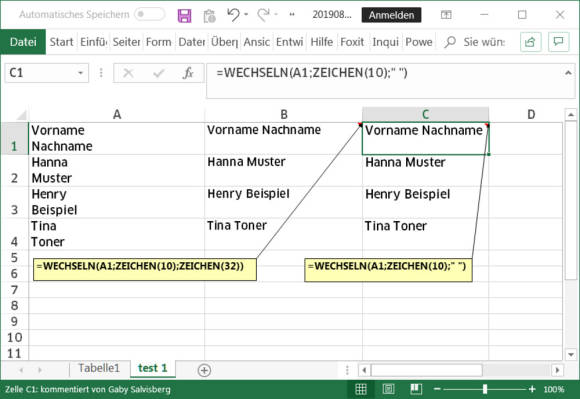This screenshot has height=399, width=580.
Task: Click the Save icon in the title bar
Action: [184, 16]
